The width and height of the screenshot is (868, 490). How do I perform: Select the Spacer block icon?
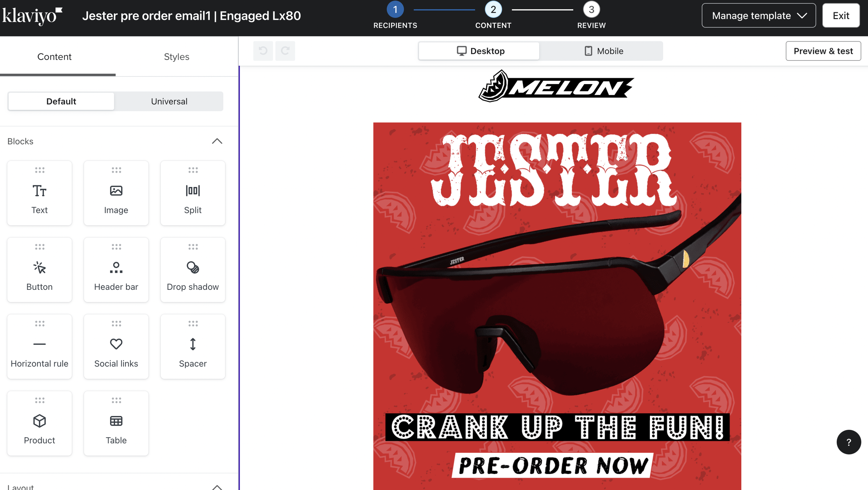tap(193, 344)
